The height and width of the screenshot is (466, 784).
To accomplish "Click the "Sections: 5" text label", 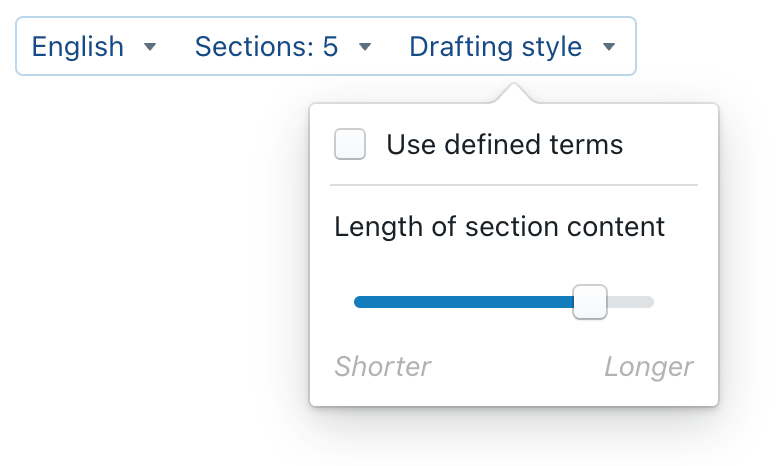I will click(x=266, y=46).
